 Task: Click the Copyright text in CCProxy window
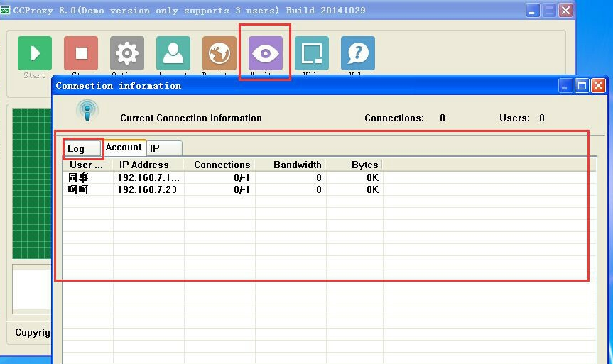click(x=33, y=332)
